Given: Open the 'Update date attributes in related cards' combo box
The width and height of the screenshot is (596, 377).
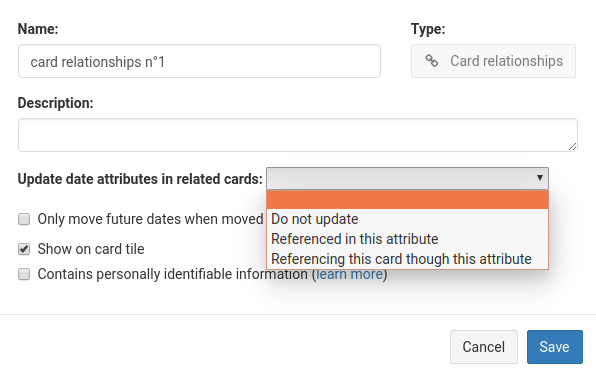Looking at the screenshot, I should pos(407,178).
